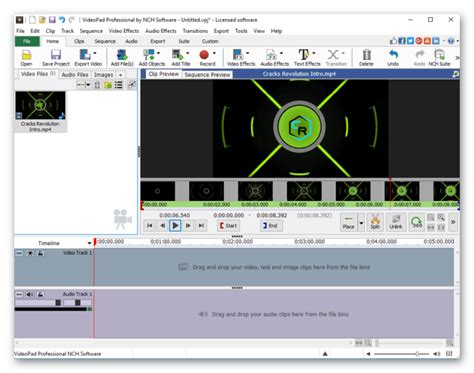
Task: Switch to the Clips ribbon tab
Action: [79, 41]
